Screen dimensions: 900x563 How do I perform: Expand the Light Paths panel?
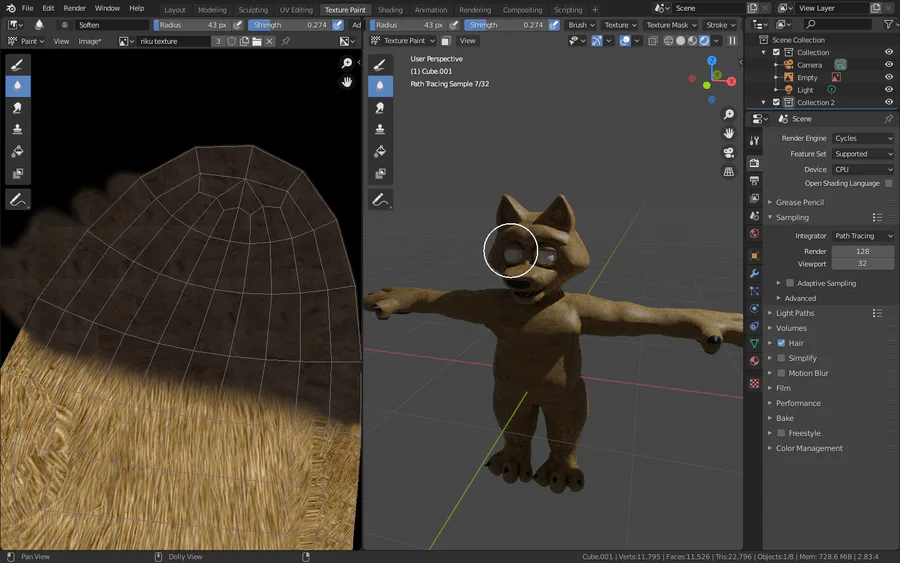click(795, 313)
